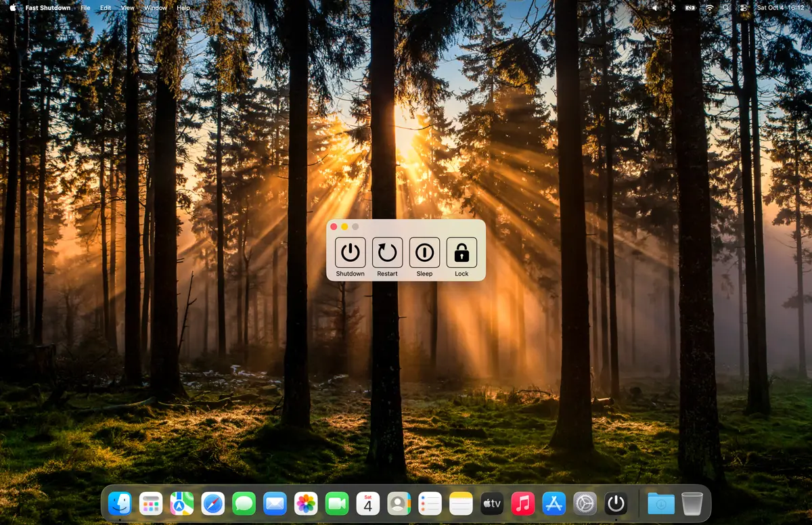
Task: Put the Mac to Sleep
Action: 424,253
